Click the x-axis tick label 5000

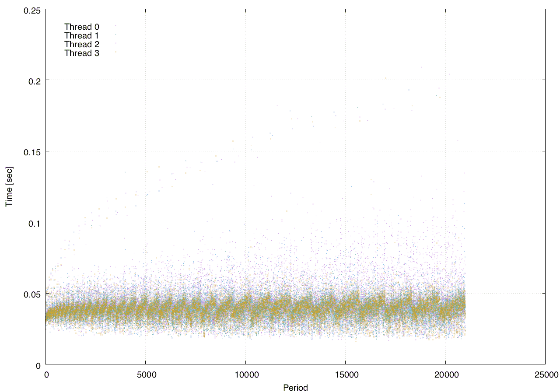click(x=146, y=374)
